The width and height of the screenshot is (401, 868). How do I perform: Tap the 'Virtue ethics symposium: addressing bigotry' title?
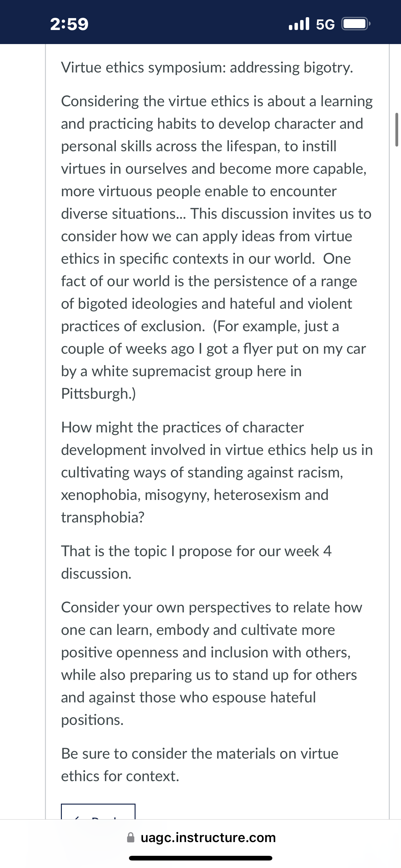[x=207, y=67]
